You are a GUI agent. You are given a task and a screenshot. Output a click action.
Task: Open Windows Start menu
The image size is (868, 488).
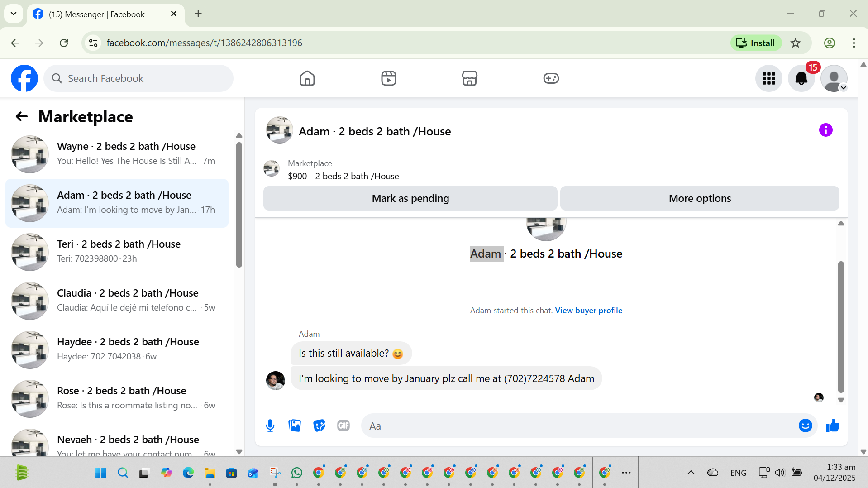pos(100,473)
